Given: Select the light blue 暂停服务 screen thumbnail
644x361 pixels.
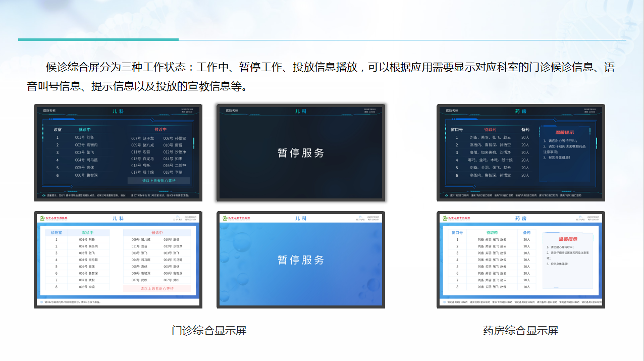Looking at the screenshot, I should (301, 260).
